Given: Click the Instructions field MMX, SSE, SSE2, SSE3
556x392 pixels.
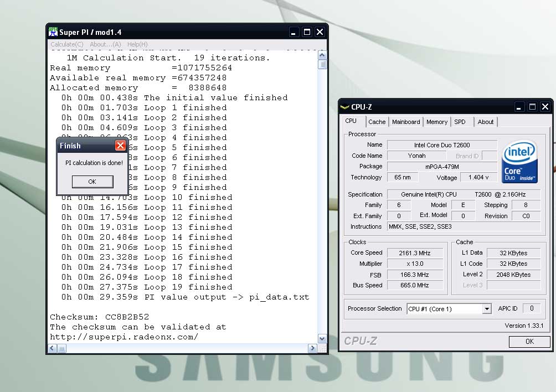Looking at the screenshot, I should pos(464,226).
